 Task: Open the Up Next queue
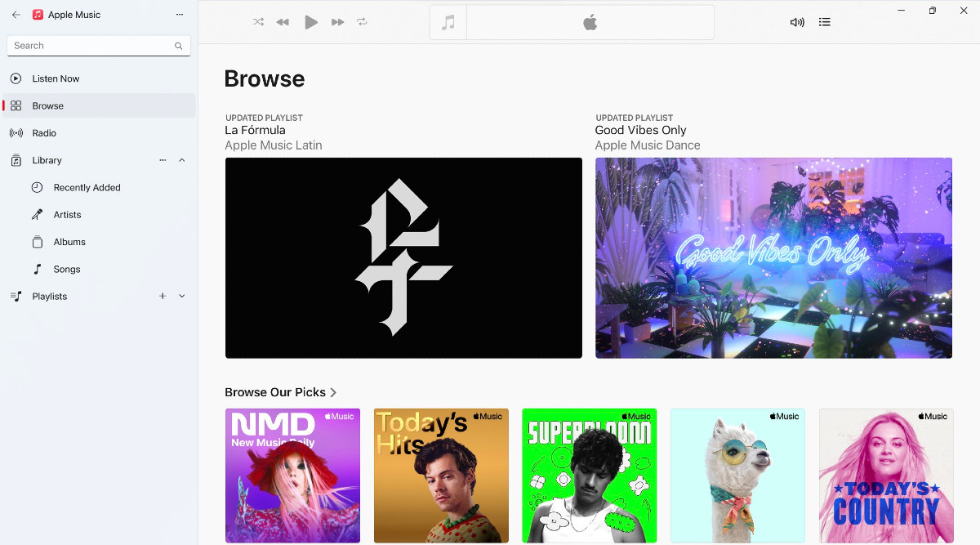pyautogui.click(x=825, y=22)
